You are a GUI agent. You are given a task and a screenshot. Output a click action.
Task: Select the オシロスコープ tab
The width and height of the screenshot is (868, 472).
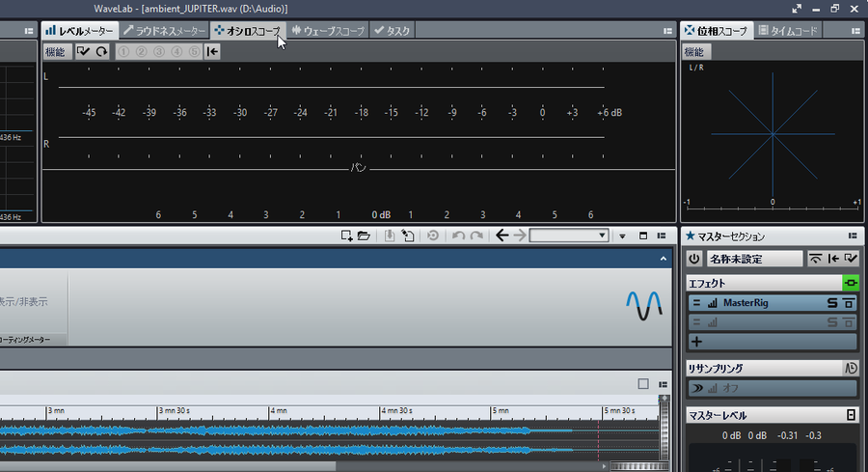click(x=248, y=31)
